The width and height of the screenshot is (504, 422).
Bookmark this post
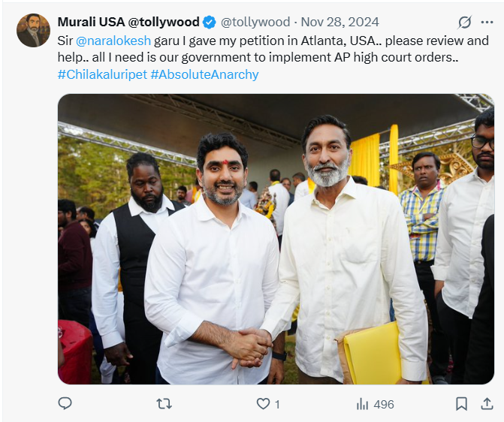[x=462, y=404]
